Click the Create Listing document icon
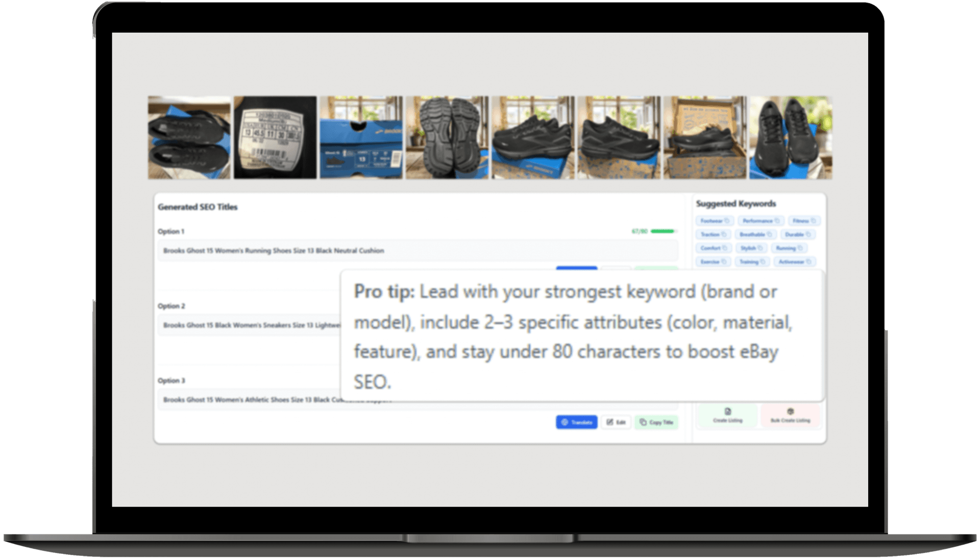The image size is (980, 559). pyautogui.click(x=727, y=412)
